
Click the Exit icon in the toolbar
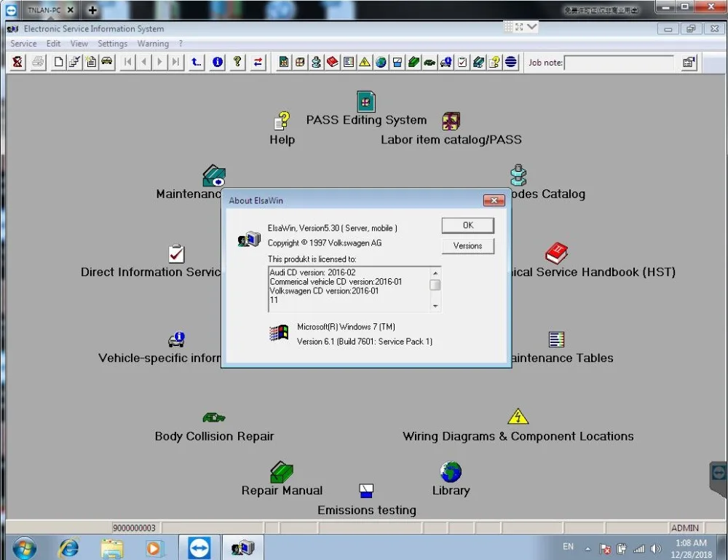[17, 62]
